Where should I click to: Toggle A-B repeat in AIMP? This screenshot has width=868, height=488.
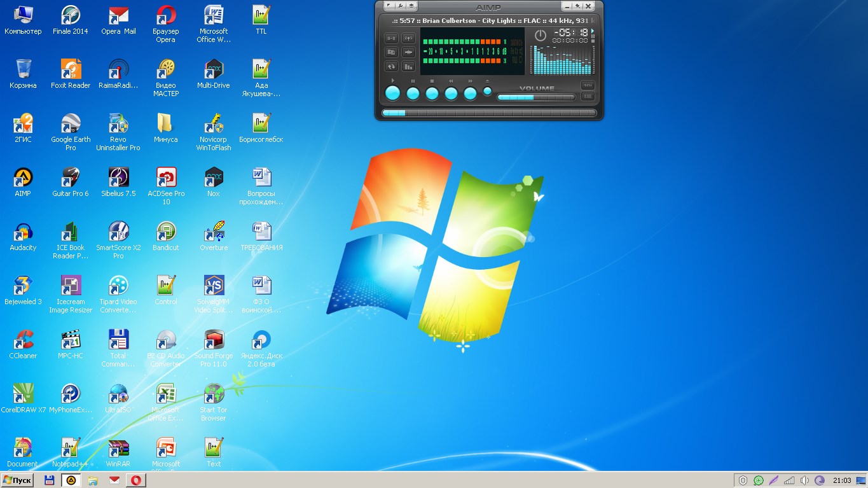click(x=391, y=38)
